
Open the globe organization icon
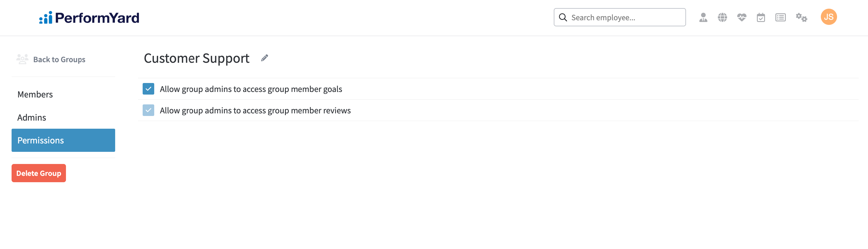(722, 17)
